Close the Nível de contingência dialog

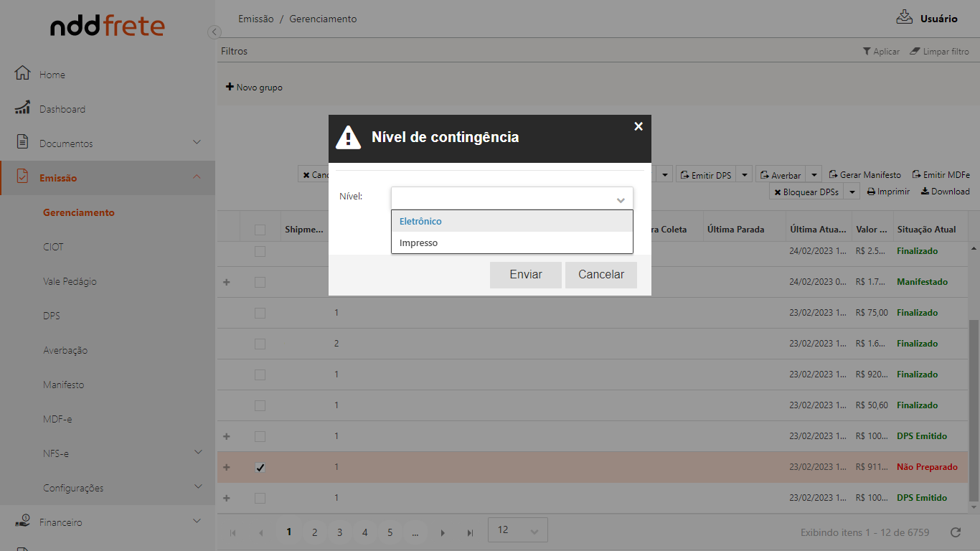tap(639, 126)
